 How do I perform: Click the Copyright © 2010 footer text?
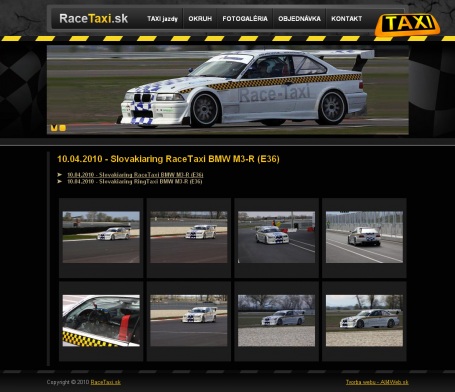point(68,382)
